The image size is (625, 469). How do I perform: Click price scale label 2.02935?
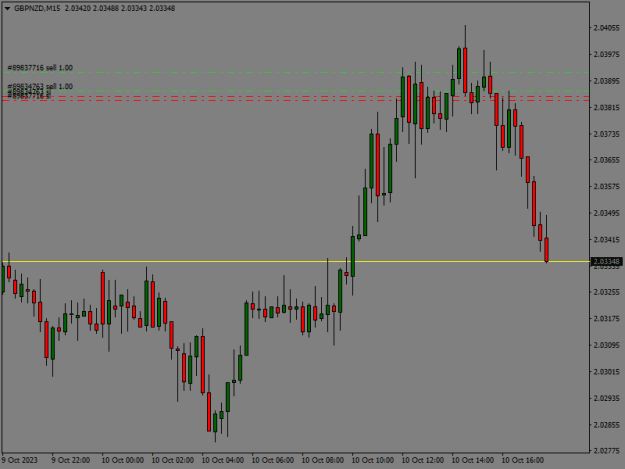(607, 398)
